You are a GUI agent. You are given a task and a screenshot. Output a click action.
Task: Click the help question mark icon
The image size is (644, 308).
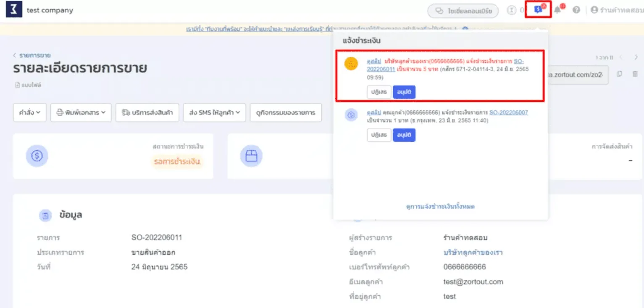point(576,10)
